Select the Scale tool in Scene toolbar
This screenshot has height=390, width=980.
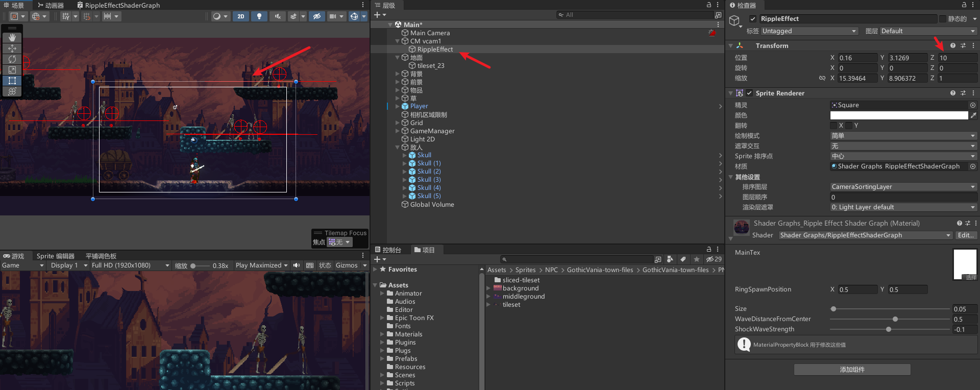[x=12, y=70]
